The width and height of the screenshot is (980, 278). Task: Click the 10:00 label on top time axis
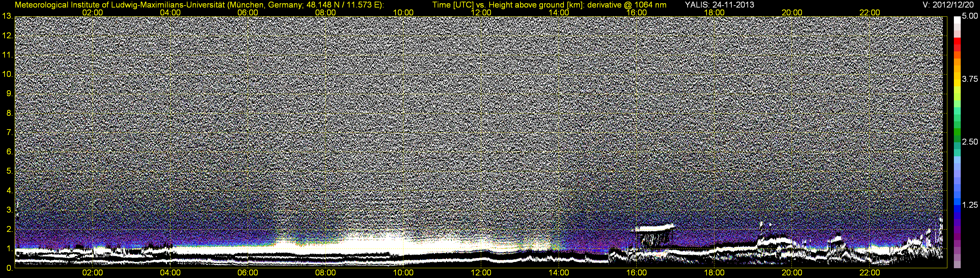click(x=403, y=12)
